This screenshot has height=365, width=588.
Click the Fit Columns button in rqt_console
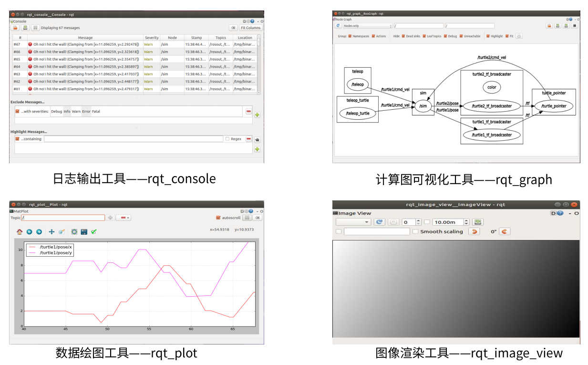(250, 28)
